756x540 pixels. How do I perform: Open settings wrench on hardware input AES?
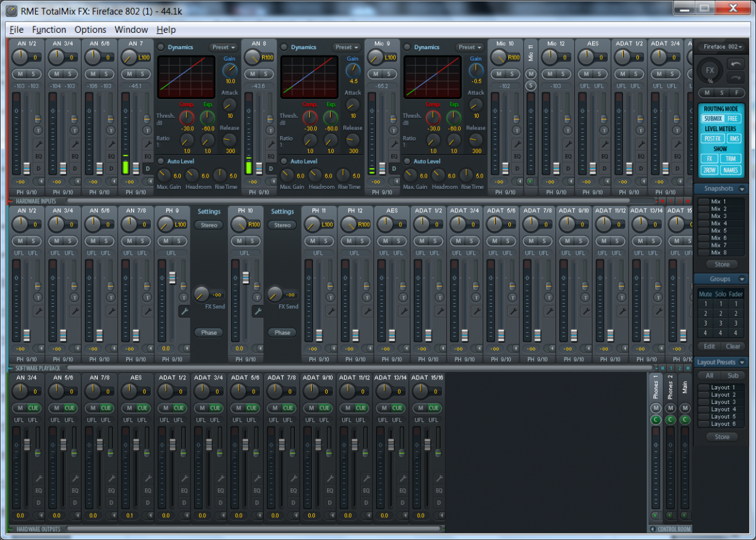coord(605,144)
